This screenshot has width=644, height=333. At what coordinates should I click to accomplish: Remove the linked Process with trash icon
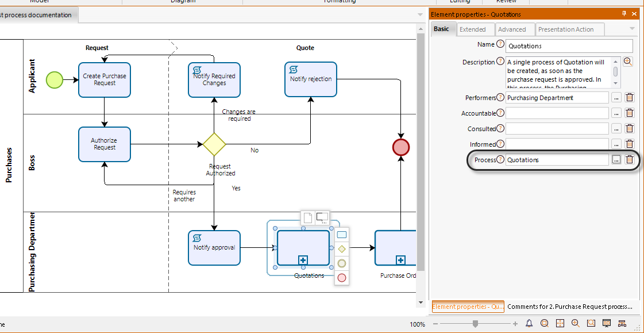629,159
